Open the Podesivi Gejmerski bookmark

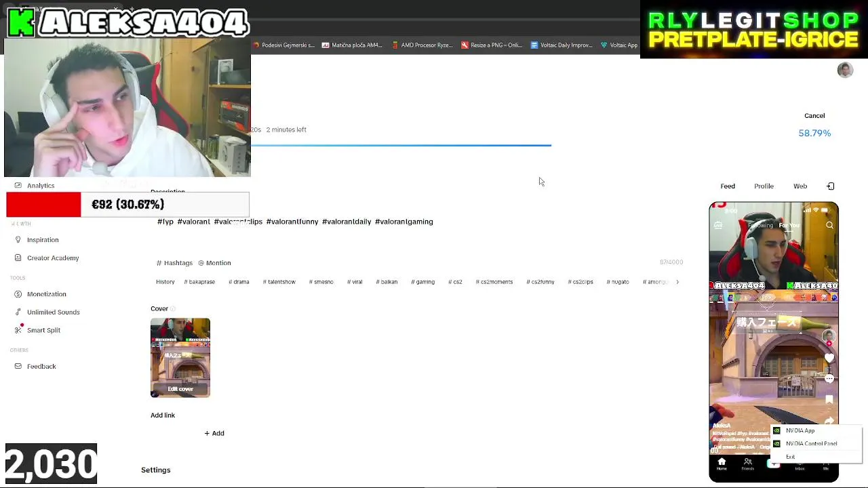(x=283, y=45)
